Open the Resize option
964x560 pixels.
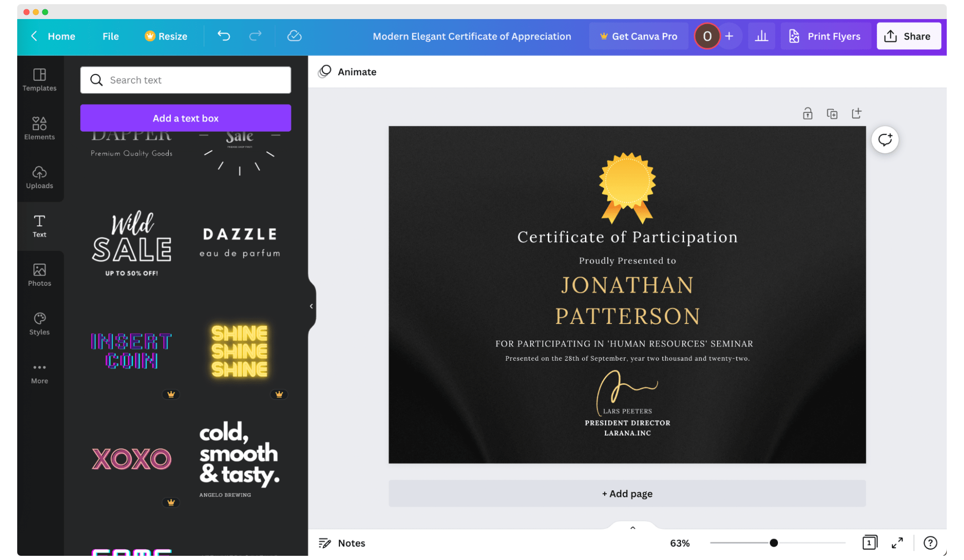[x=166, y=36]
